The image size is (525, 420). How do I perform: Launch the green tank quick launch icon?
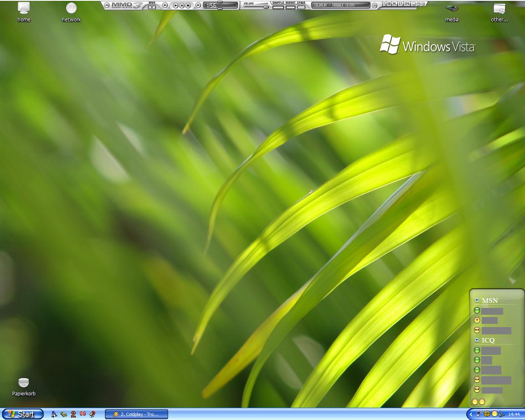64,415
